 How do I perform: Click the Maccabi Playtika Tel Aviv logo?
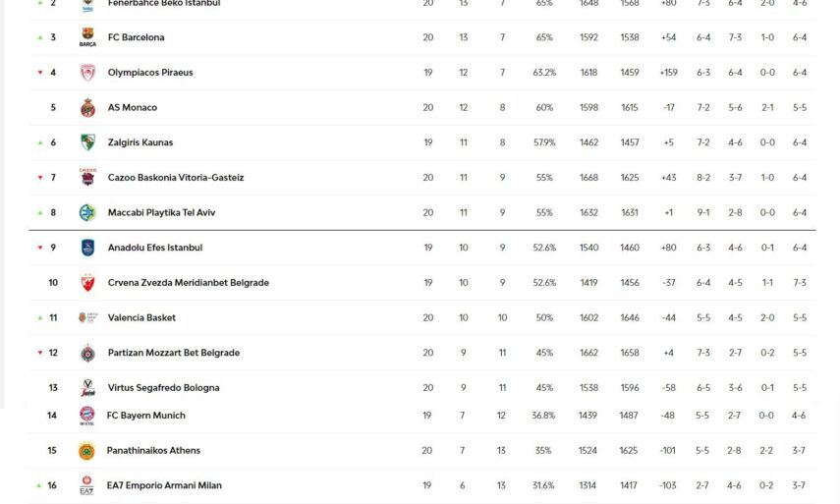[87, 212]
